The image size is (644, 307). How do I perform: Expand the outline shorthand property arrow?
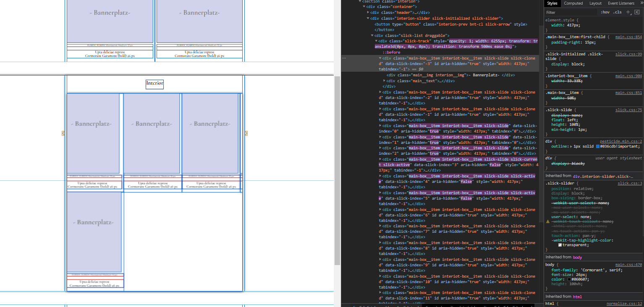click(x=571, y=146)
